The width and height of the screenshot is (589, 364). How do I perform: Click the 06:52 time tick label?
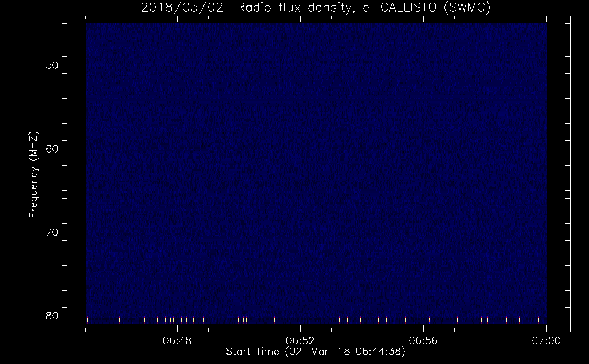point(300,341)
